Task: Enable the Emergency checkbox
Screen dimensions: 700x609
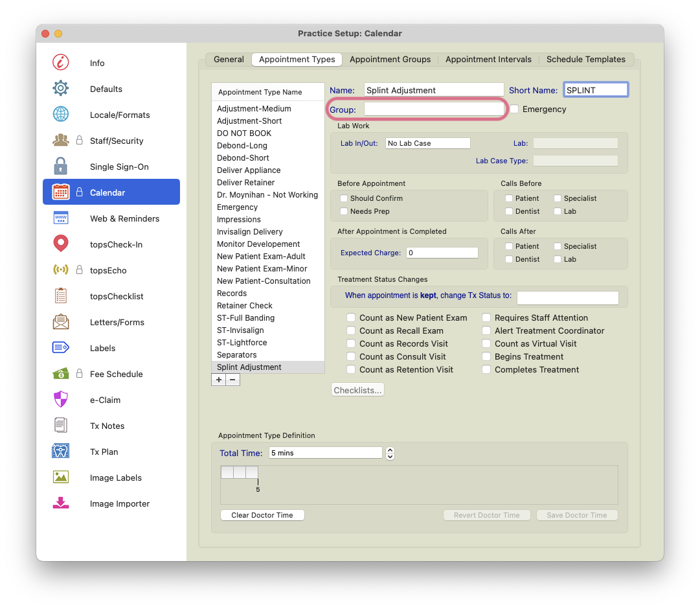Action: (514, 109)
